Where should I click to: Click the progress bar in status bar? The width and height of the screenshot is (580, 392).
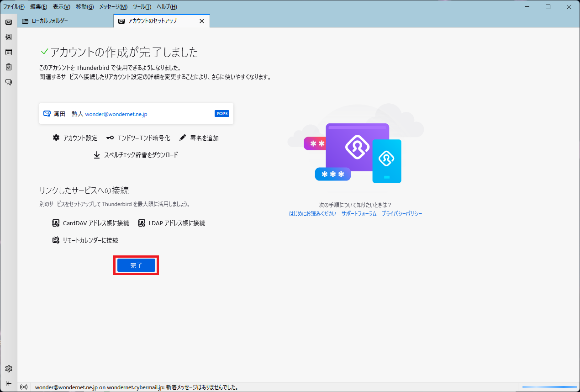(x=550, y=387)
